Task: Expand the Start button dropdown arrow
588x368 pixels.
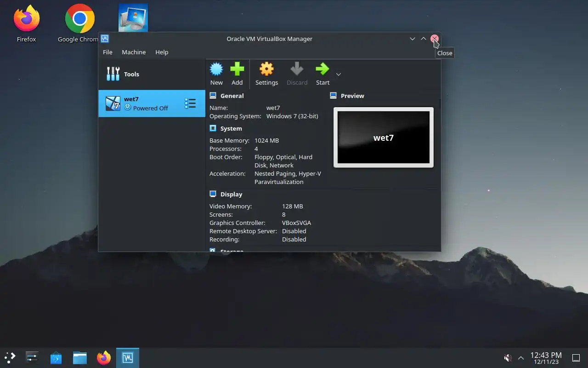Action: (339, 75)
